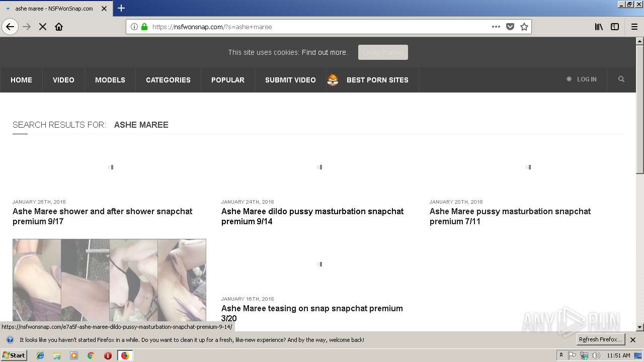
Task: Click the sunglasses mascot icon in navigation
Action: [x=333, y=80]
